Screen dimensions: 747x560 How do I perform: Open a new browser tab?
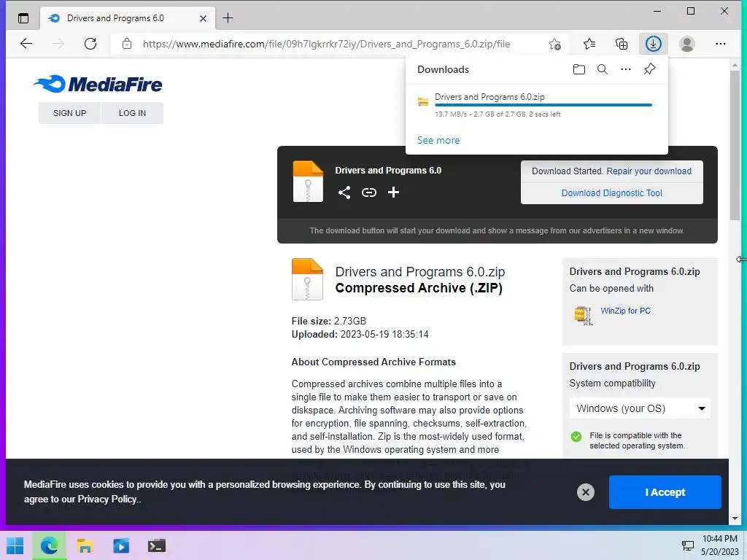tap(228, 18)
